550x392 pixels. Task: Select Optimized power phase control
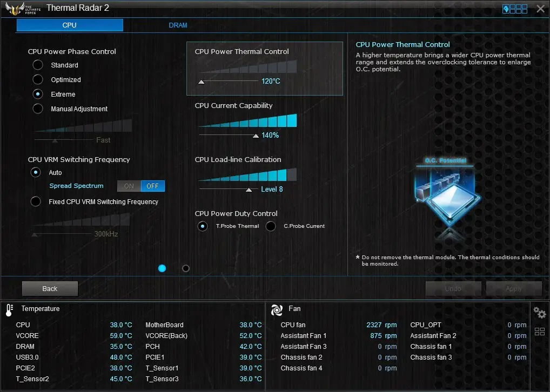pos(38,79)
